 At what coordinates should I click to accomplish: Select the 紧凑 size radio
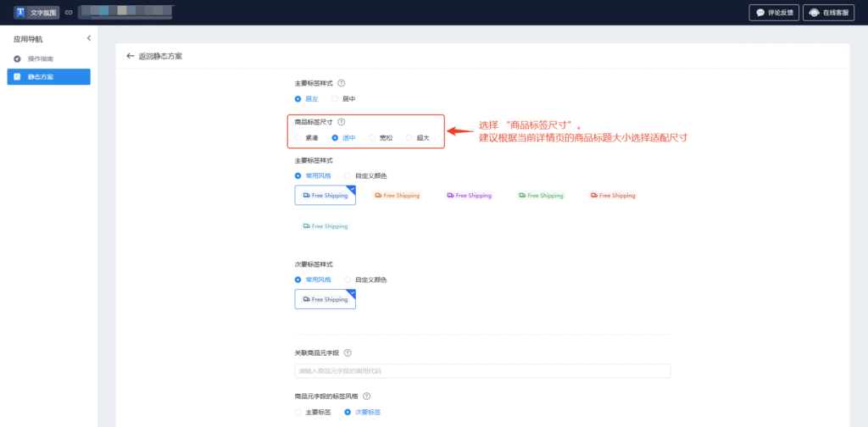pyautogui.click(x=298, y=138)
